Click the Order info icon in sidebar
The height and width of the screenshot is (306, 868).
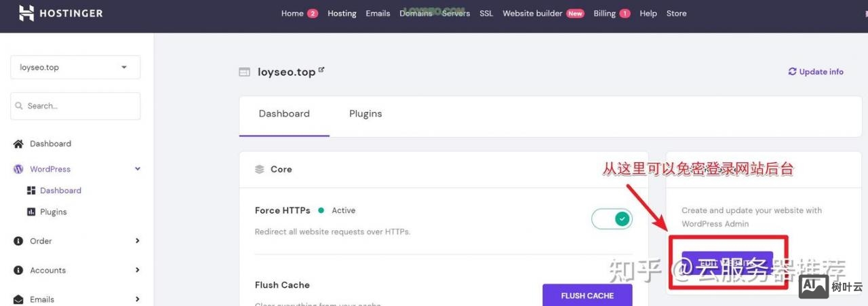click(x=18, y=241)
